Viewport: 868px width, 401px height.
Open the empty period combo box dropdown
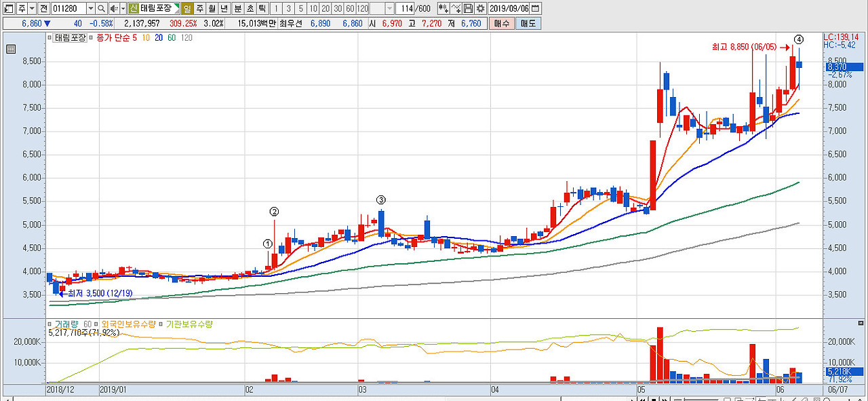[x=389, y=9]
